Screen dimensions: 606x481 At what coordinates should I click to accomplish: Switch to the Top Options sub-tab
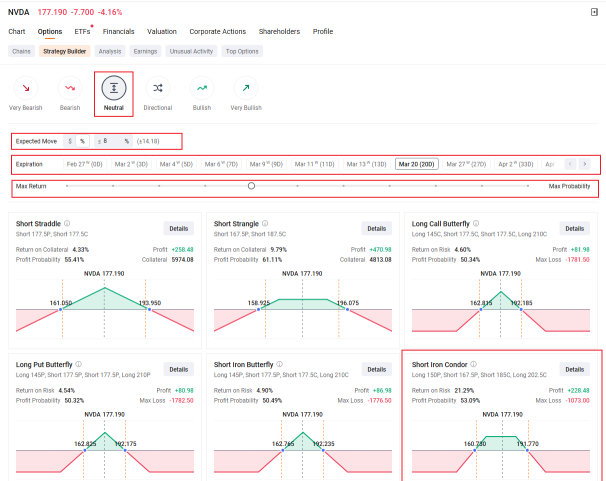click(242, 51)
